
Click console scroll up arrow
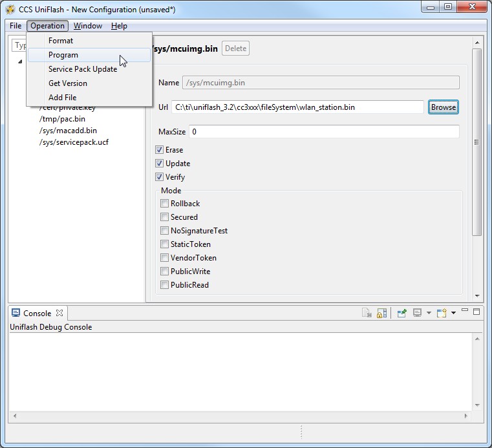click(x=477, y=339)
